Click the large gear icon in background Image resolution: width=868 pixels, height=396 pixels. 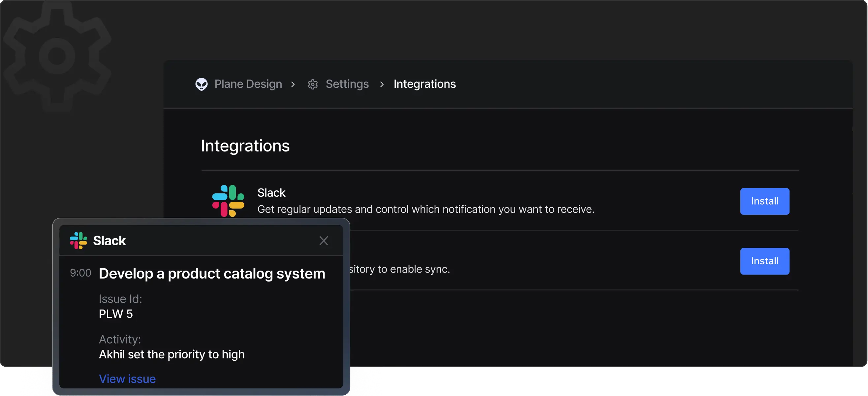coord(57,56)
